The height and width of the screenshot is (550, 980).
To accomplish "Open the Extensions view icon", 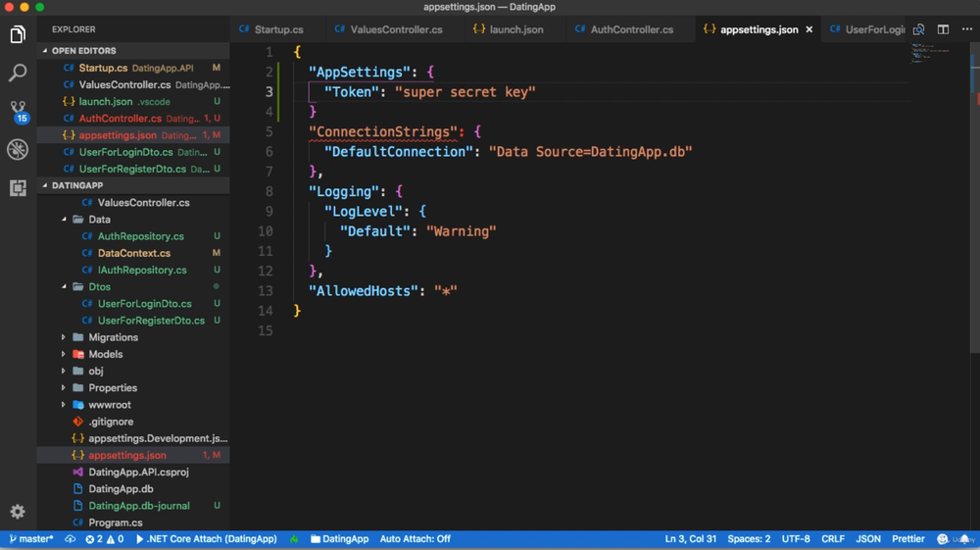I will click(x=18, y=187).
